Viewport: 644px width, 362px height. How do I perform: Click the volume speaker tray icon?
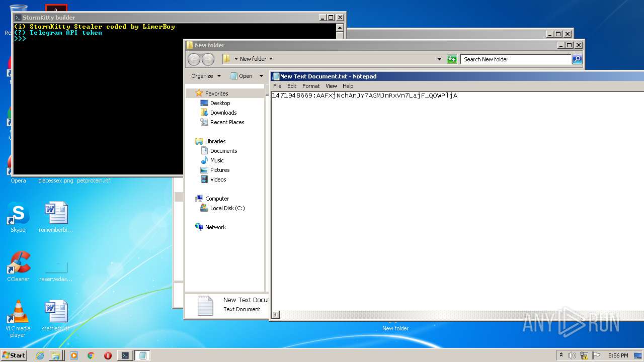point(572,355)
